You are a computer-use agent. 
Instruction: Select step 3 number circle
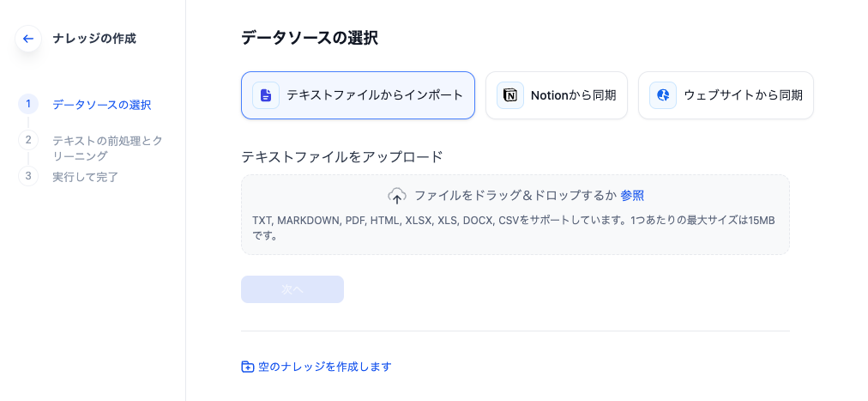pyautogui.click(x=28, y=176)
